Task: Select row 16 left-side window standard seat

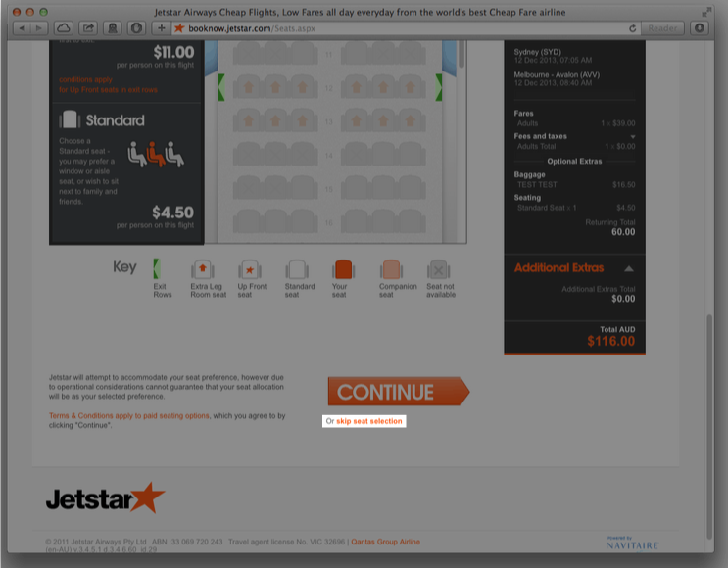Action: [x=247, y=222]
